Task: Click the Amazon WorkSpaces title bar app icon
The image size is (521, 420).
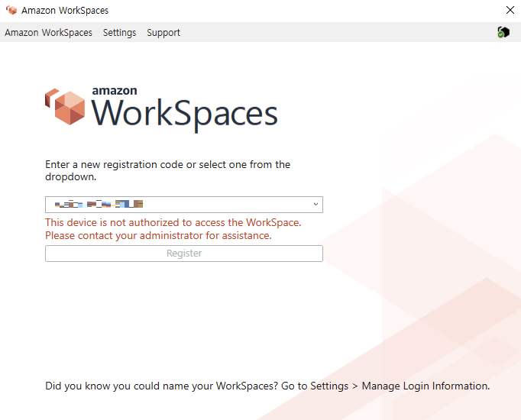Action: point(11,10)
